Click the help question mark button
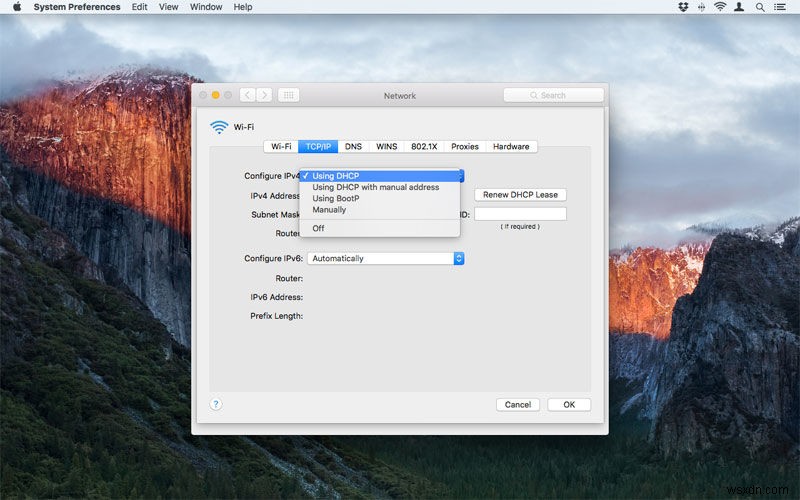 tap(216, 404)
